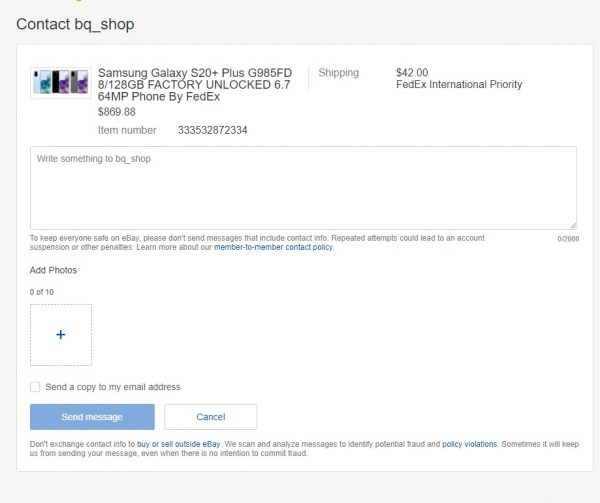This screenshot has width=600, height=503.
Task: Open the member-to-member contact policy link
Action: pyautogui.click(x=273, y=247)
